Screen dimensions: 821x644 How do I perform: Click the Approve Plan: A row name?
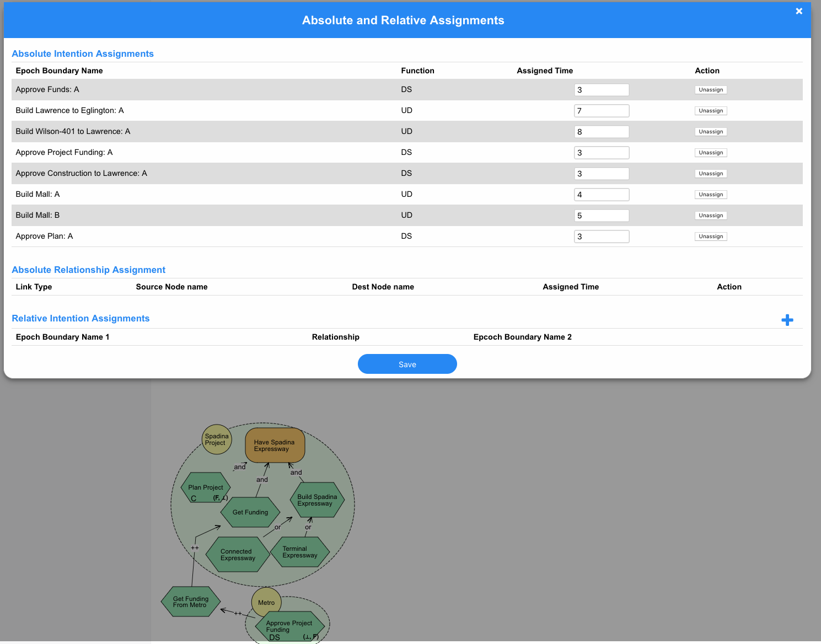pos(44,236)
